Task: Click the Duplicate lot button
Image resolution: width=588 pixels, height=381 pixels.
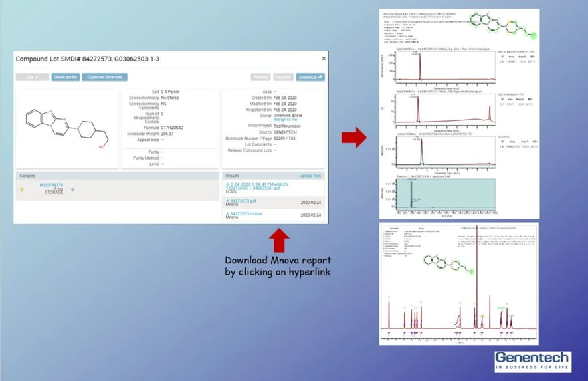Action: tap(66, 77)
